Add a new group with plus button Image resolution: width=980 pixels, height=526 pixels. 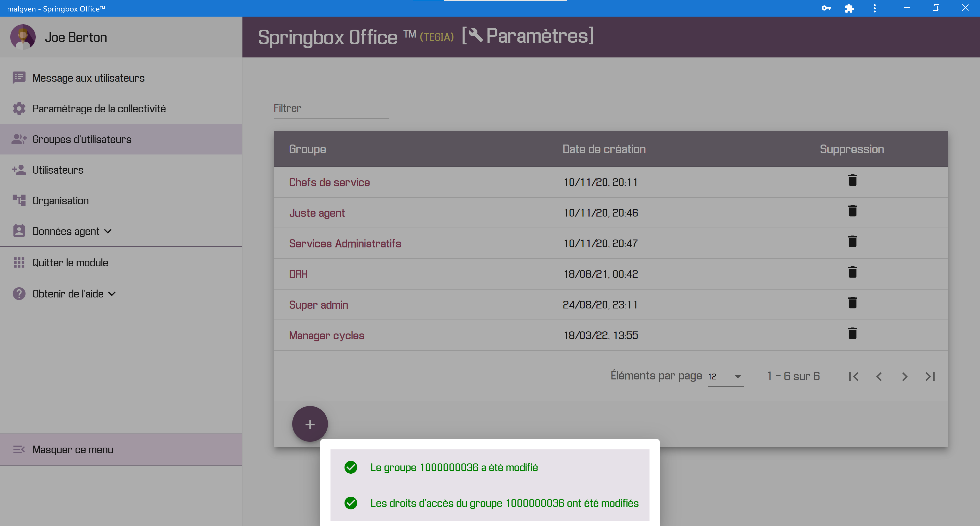310,424
